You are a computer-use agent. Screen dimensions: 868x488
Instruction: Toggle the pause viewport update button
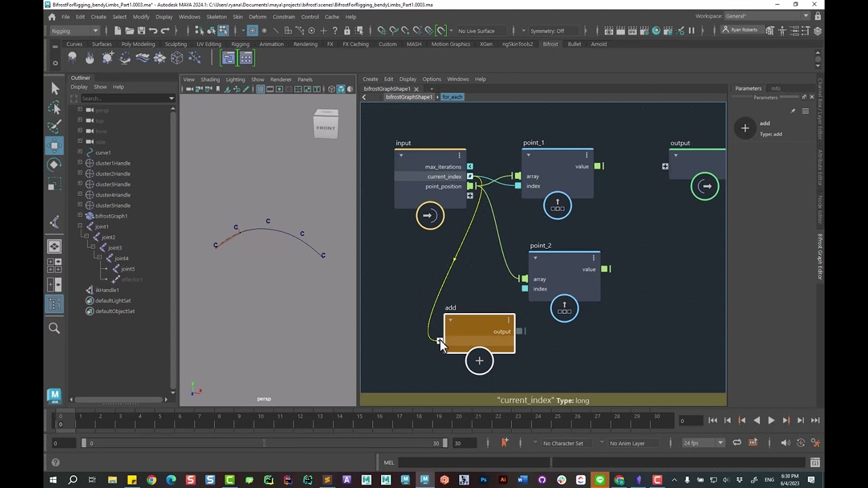click(691, 30)
